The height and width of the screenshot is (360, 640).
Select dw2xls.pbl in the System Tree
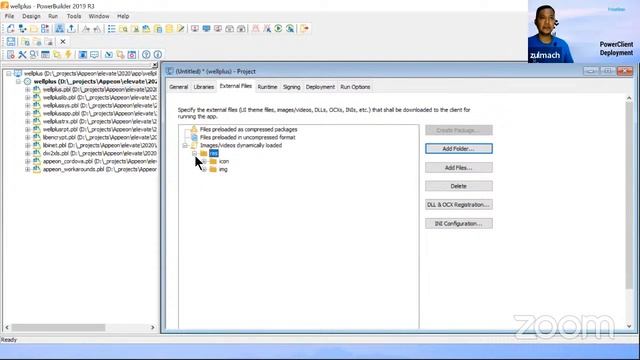coord(100,153)
